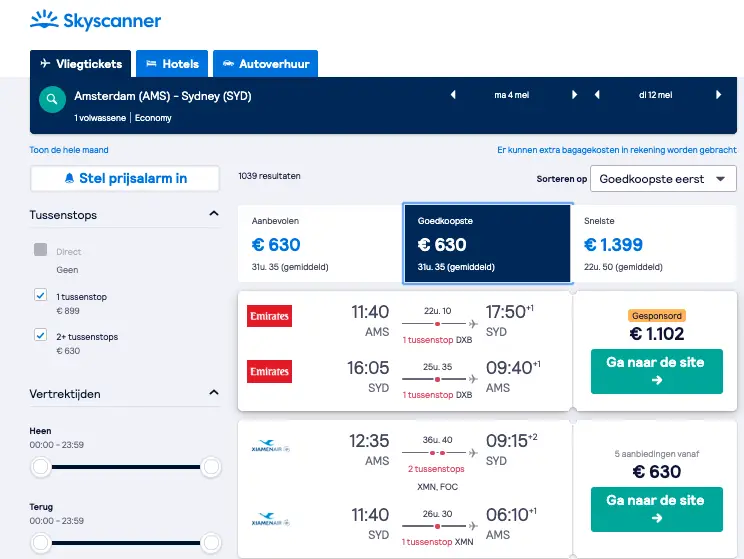Open the Toon de hele maand link
744x559 pixels.
pyautogui.click(x=69, y=150)
